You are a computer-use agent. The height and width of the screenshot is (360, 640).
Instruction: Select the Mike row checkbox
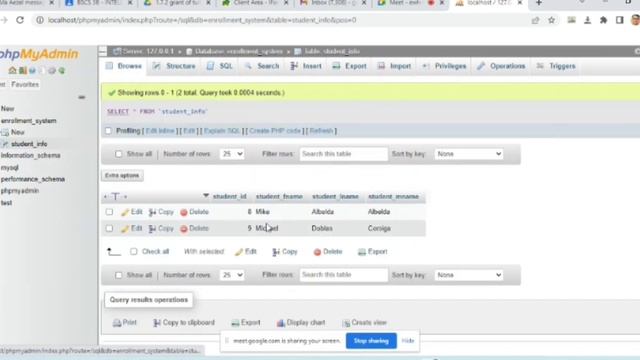(x=109, y=212)
